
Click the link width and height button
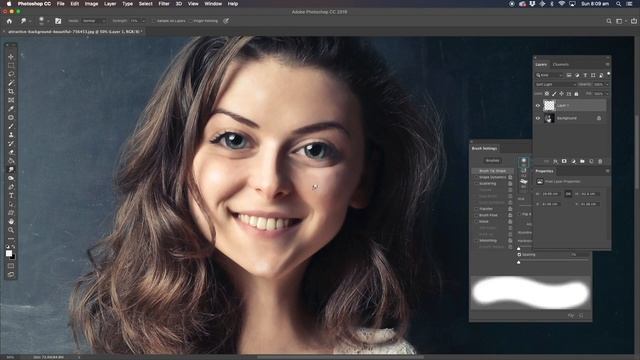[x=568, y=194]
